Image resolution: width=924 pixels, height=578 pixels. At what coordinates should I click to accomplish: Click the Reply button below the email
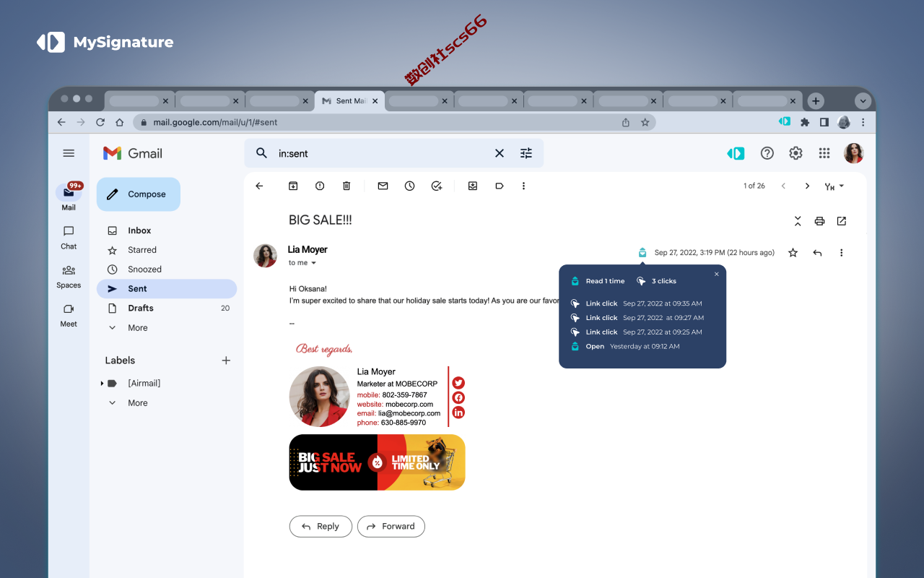point(321,526)
